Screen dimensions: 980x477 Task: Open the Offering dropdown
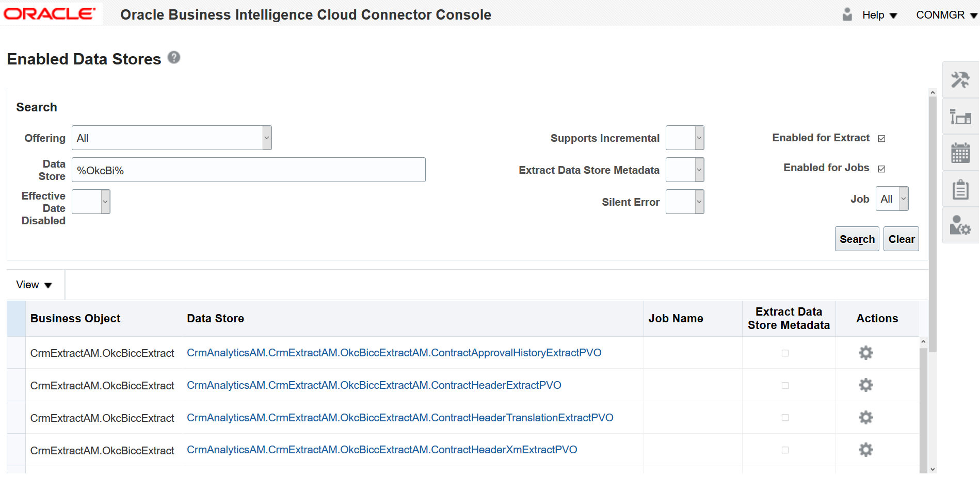pos(171,138)
